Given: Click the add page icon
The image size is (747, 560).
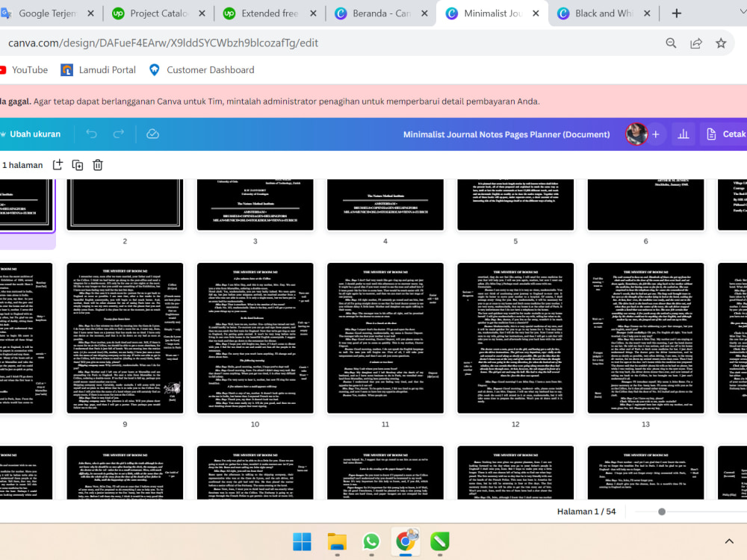Looking at the screenshot, I should 58,165.
